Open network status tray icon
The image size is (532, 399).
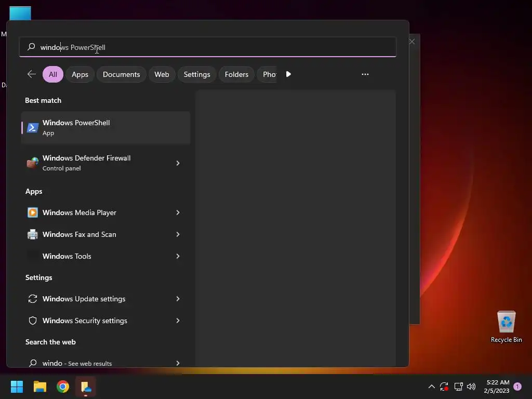click(x=458, y=387)
